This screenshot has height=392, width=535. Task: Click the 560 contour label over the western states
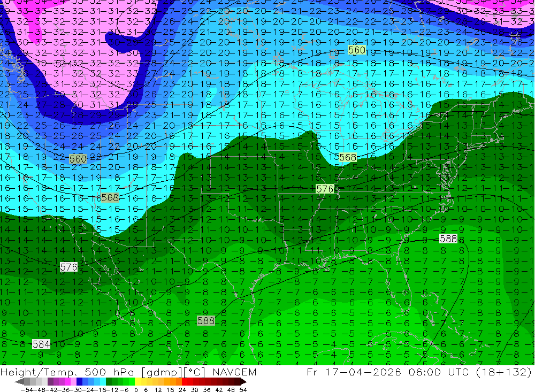point(78,159)
